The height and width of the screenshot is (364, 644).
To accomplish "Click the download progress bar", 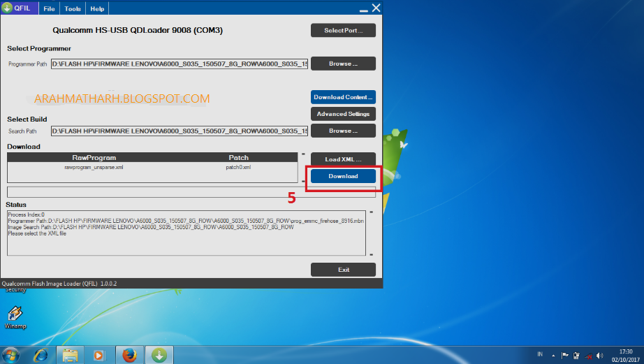I will point(191,192).
